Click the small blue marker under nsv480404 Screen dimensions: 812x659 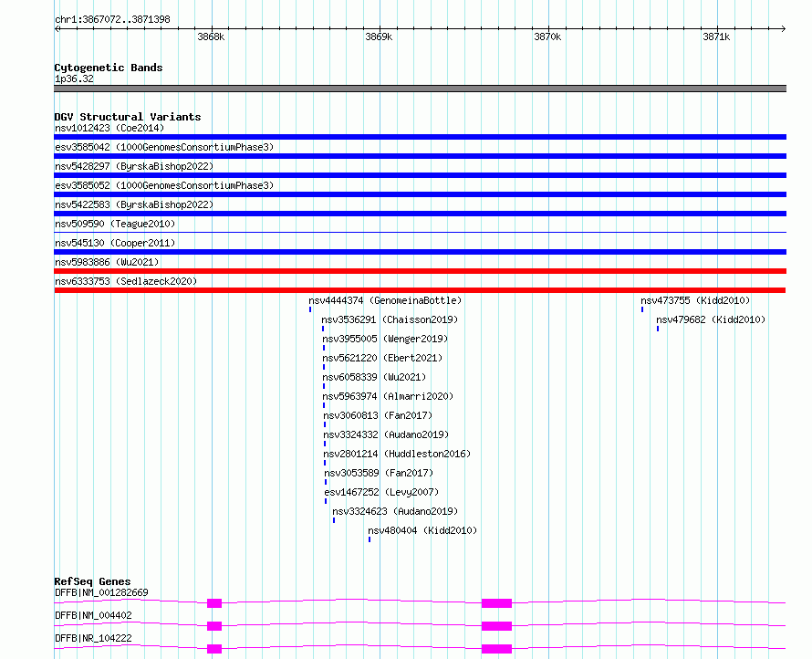coord(370,539)
